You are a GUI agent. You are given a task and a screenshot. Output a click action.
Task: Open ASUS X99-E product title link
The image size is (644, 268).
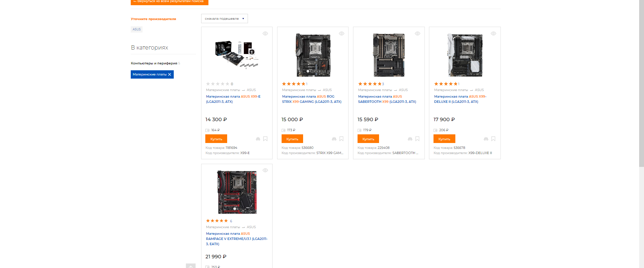click(233, 99)
